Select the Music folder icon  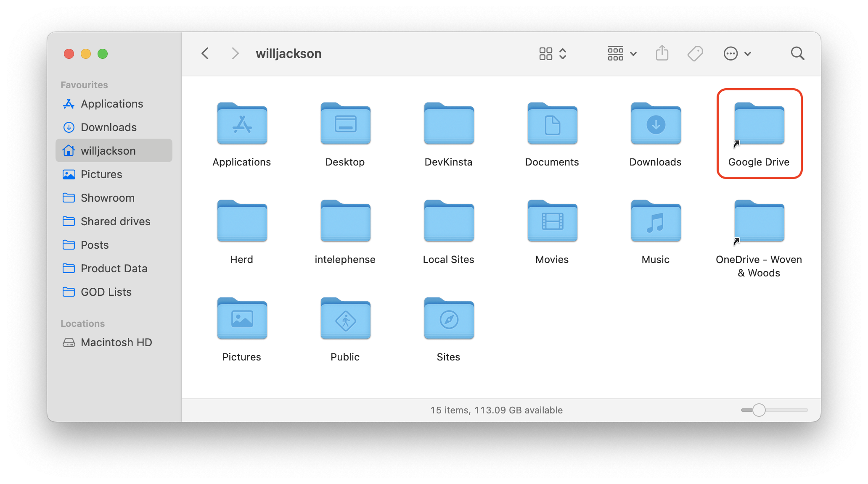pos(656,221)
